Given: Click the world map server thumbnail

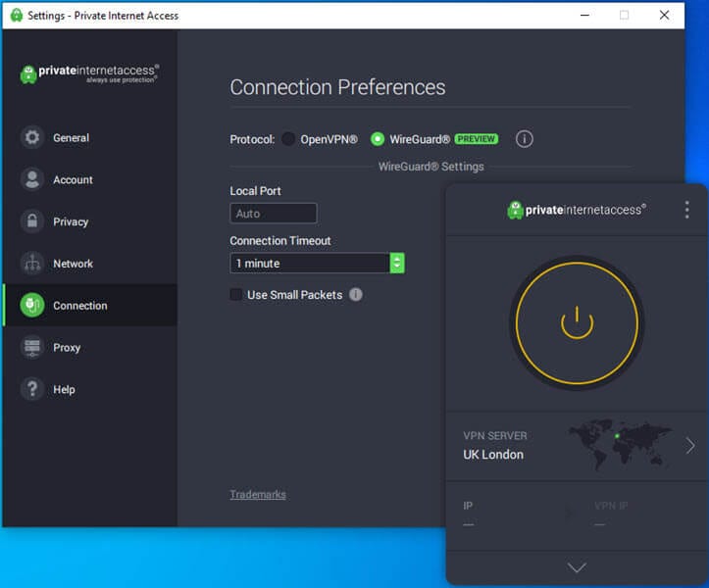Looking at the screenshot, I should [x=620, y=445].
